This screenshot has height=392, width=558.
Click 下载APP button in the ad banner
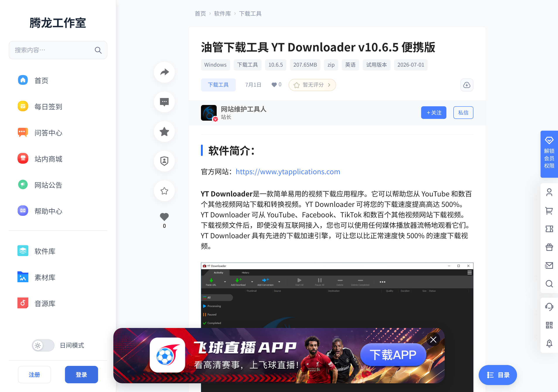393,355
